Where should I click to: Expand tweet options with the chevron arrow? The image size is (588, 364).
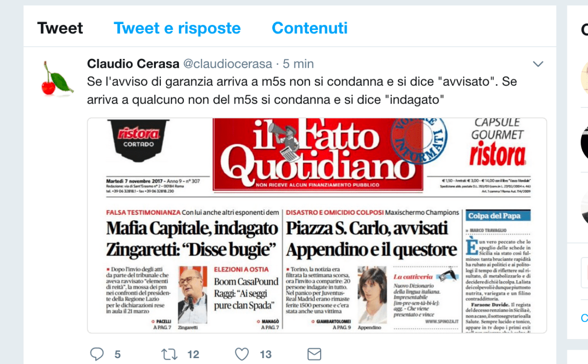tap(538, 64)
